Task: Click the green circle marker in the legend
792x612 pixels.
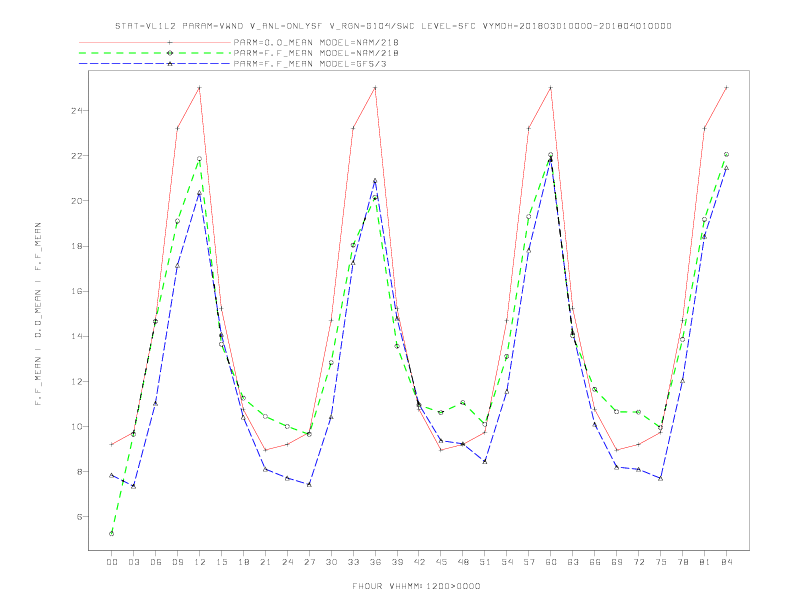Action: point(170,53)
